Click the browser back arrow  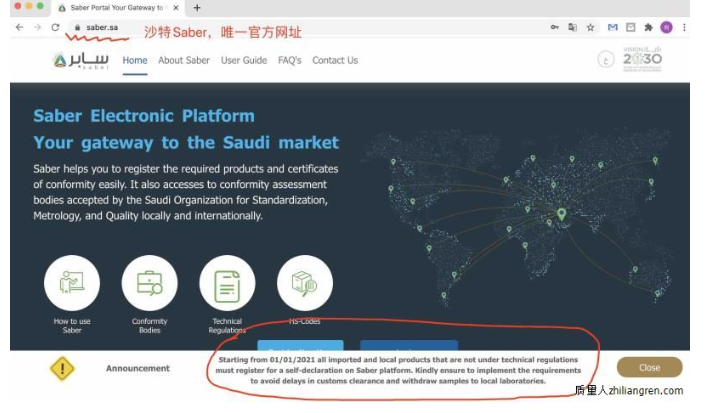coord(19,27)
